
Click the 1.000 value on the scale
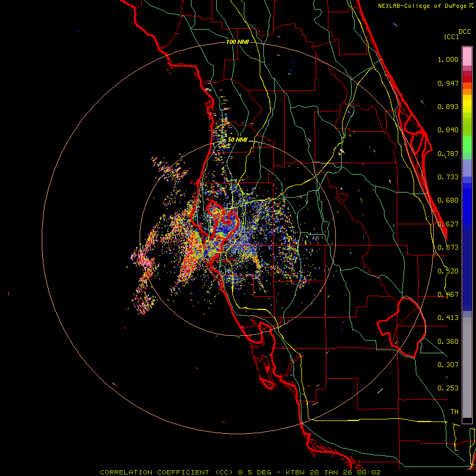448,59
